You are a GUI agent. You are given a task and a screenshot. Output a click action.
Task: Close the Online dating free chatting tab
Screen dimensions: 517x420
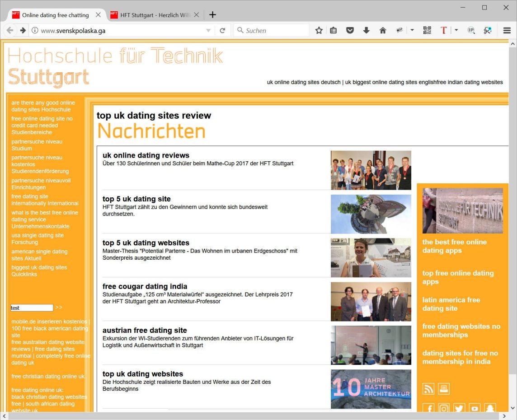click(98, 15)
